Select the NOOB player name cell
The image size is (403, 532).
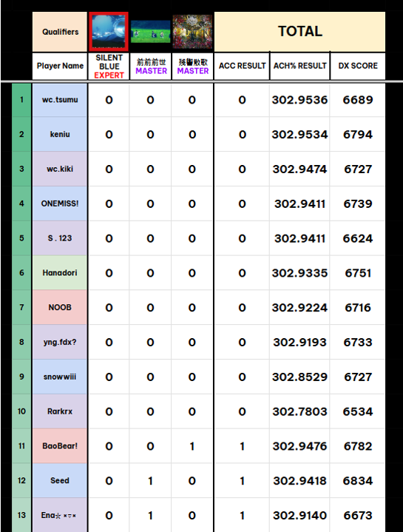tap(60, 307)
